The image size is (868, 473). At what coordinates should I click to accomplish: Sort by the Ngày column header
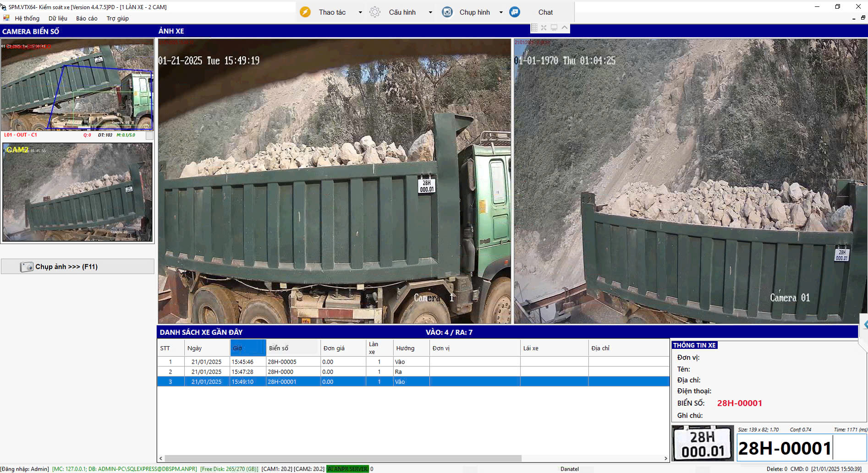(207, 348)
